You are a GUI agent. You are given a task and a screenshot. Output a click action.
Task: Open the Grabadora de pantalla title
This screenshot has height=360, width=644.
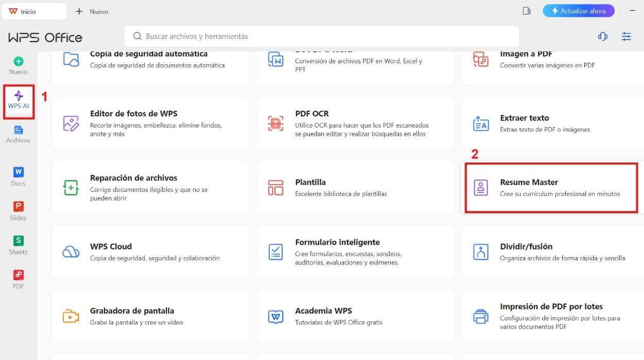[132, 311]
